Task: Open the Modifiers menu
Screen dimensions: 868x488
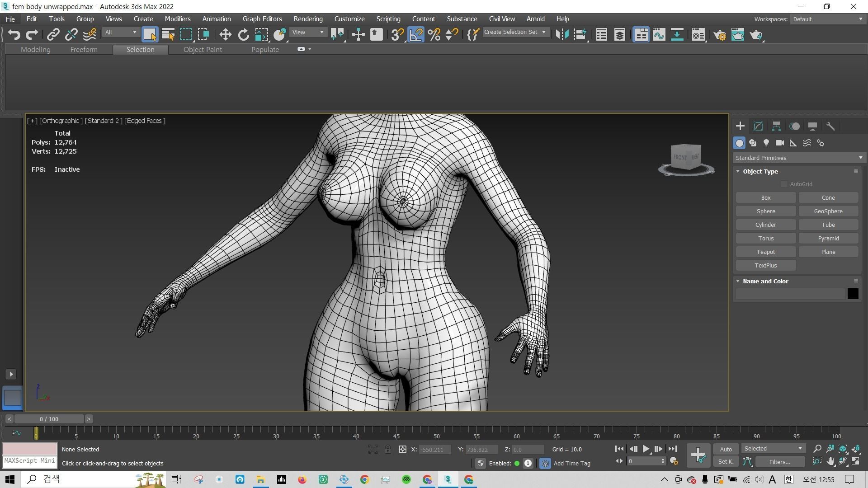Action: coord(178,19)
